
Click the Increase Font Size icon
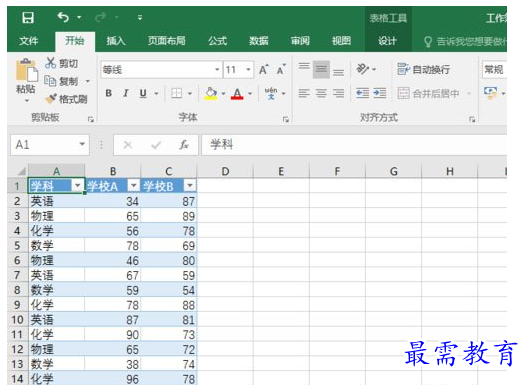264,69
